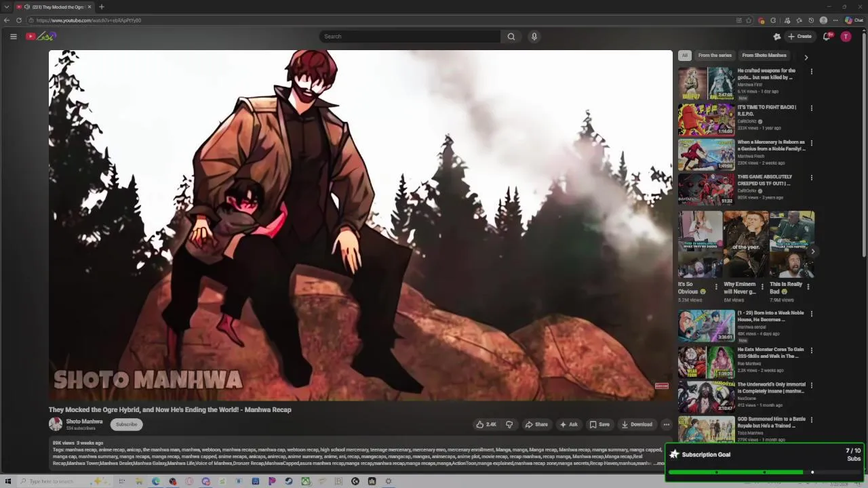Select the 'From Shoto Manhwa' chip
The width and height of the screenshot is (868, 488).
tap(764, 56)
